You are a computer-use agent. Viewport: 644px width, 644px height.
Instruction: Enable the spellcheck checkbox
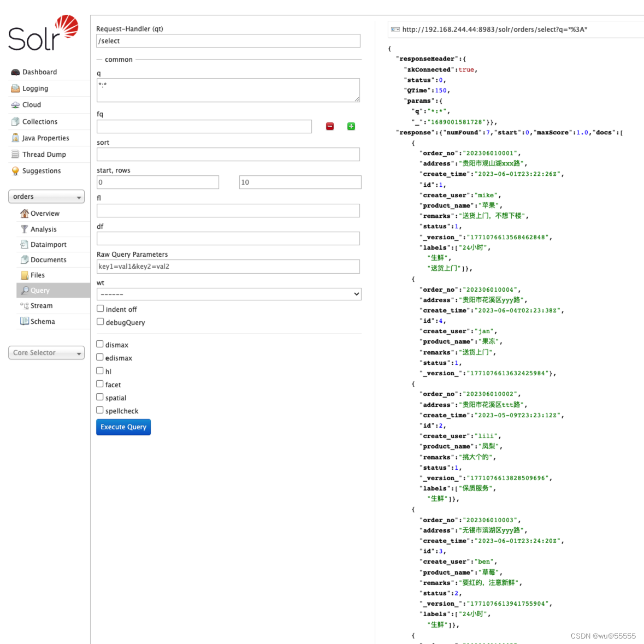(x=100, y=410)
